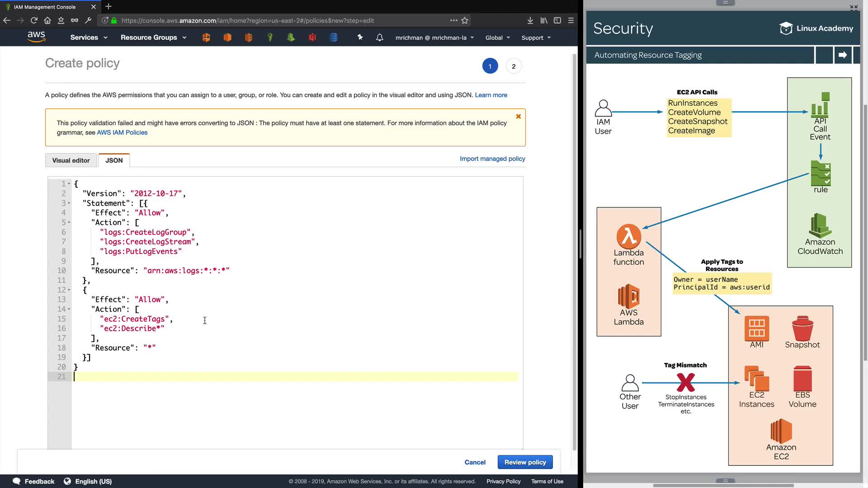Open the IAM key shortcut icon
This screenshot has height=488, width=868.
[x=270, y=38]
